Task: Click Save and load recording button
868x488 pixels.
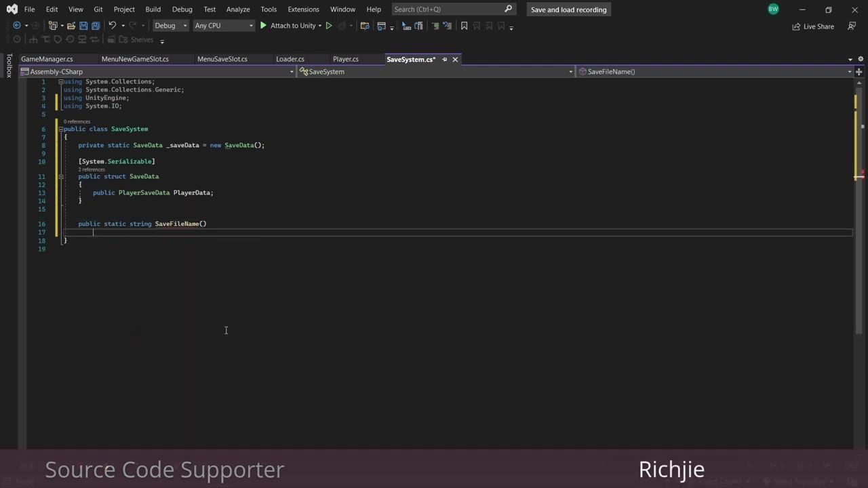Action: point(569,9)
